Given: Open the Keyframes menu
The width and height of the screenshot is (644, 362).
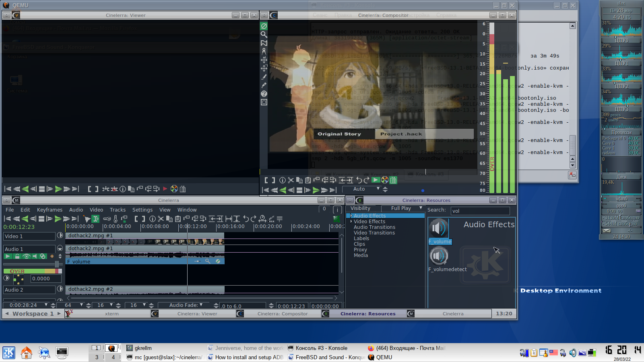Looking at the screenshot, I should [x=50, y=210].
